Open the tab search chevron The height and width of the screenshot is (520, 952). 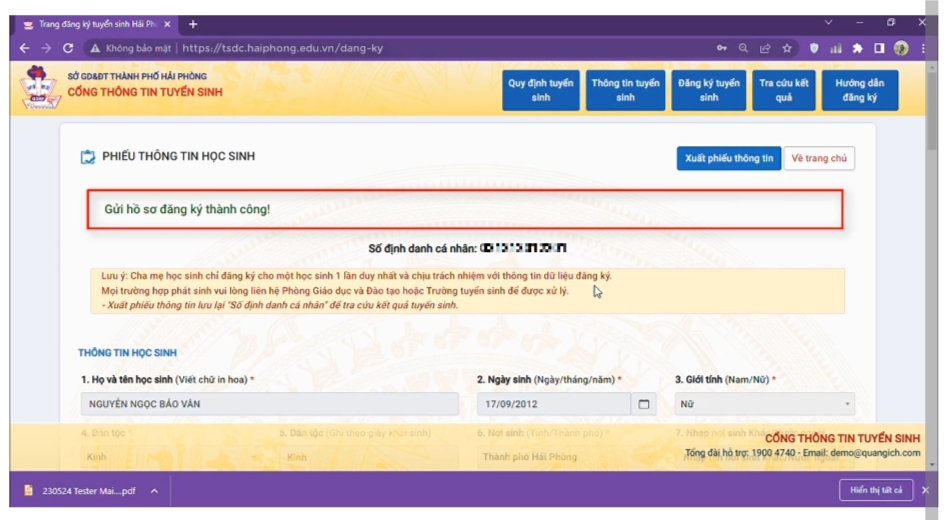(x=828, y=23)
